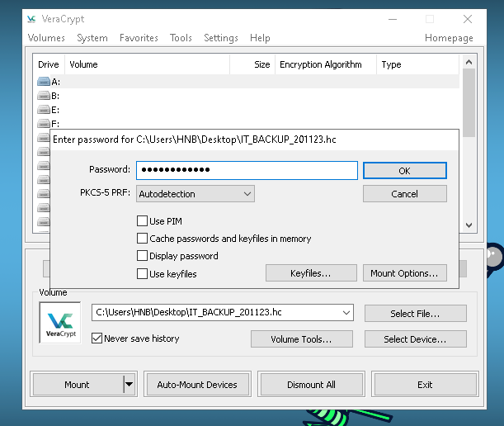Click the Keyfiles... button
The height and width of the screenshot is (426, 504).
point(310,273)
